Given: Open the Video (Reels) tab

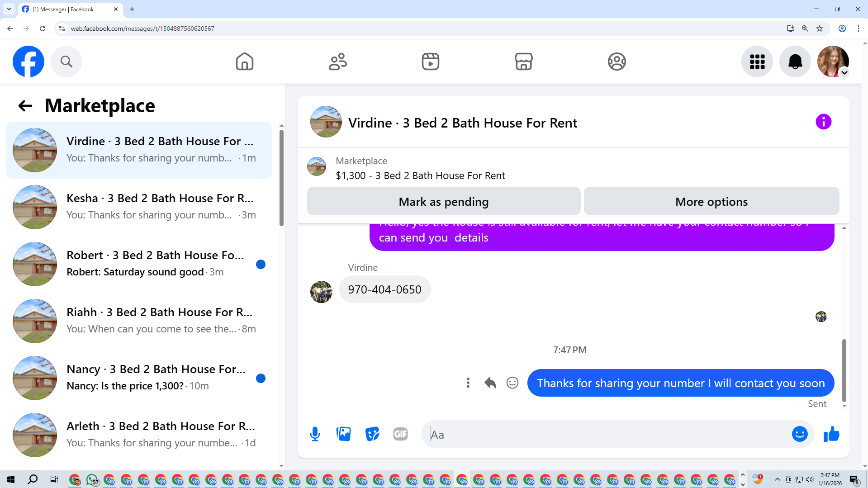Looking at the screenshot, I should [x=431, y=62].
